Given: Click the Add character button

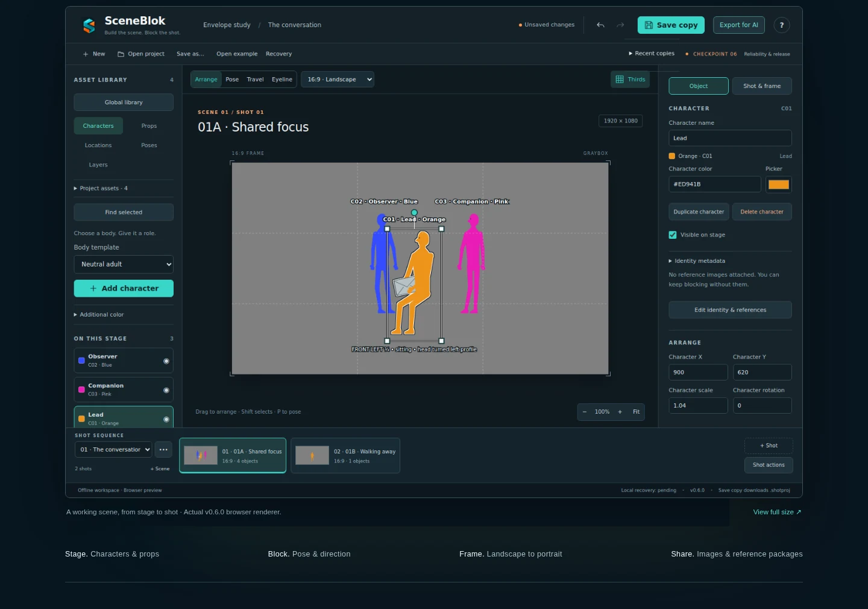Looking at the screenshot, I should tap(124, 288).
